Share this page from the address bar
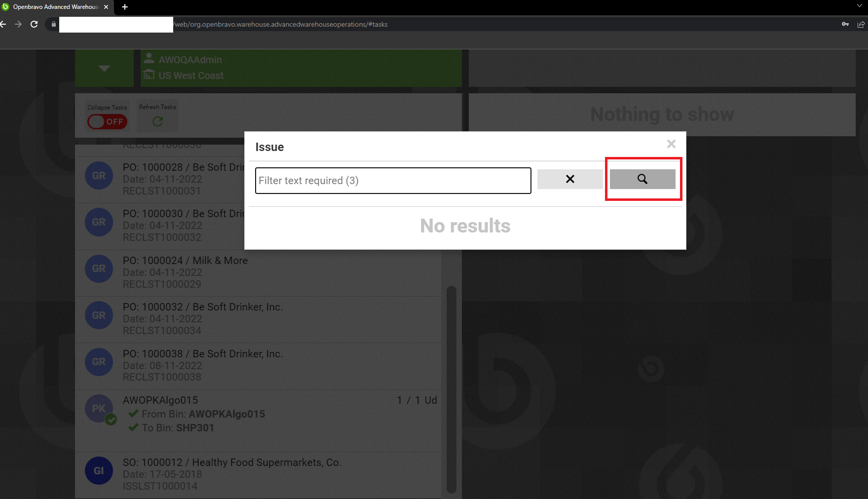 (x=861, y=24)
